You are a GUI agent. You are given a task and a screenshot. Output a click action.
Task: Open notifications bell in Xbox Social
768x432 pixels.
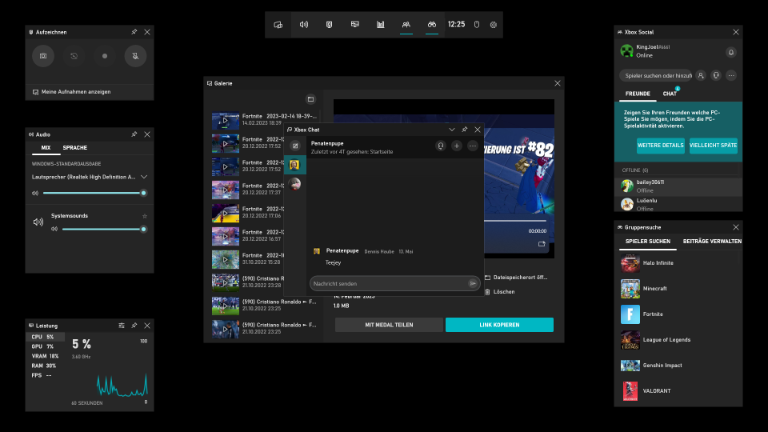(731, 51)
